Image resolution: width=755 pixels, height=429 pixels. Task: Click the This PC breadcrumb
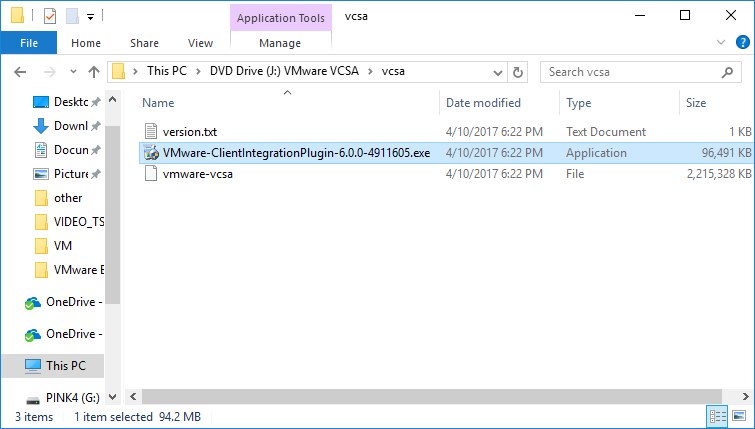167,71
